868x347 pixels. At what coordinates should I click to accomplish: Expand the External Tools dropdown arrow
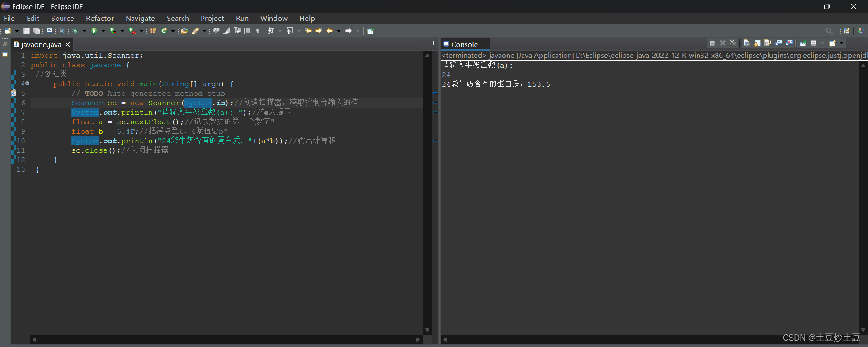(141, 31)
